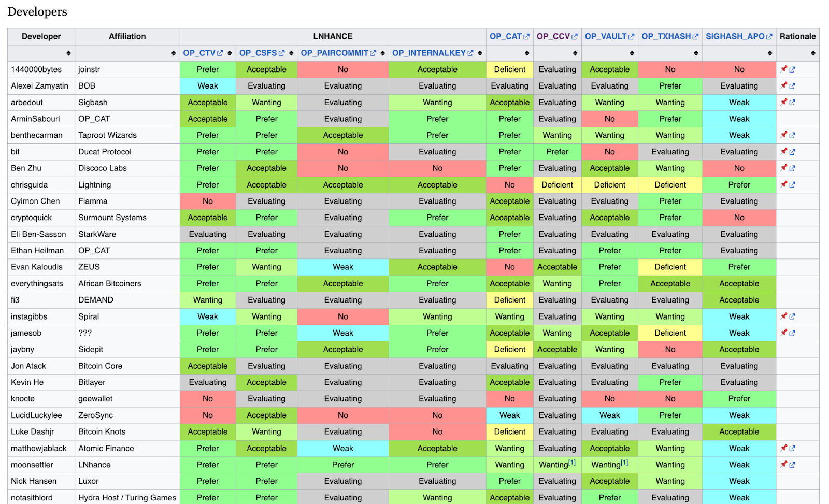Open the rationale link icon for jamesob

pyautogui.click(x=792, y=333)
